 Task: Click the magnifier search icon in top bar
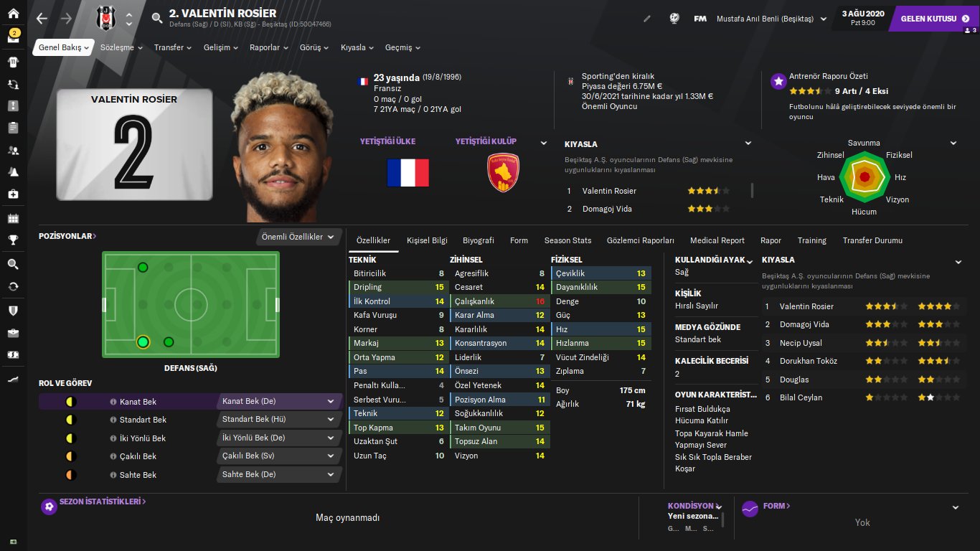tap(157, 19)
